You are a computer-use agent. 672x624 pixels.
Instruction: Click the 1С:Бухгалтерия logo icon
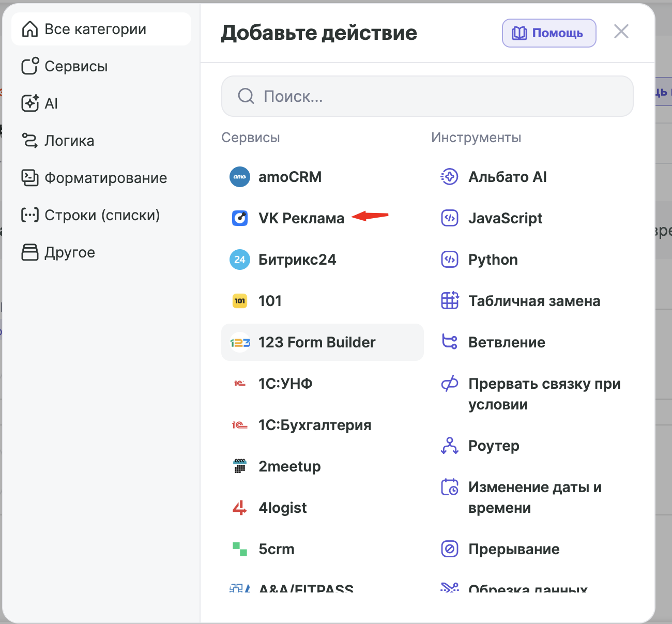(240, 425)
